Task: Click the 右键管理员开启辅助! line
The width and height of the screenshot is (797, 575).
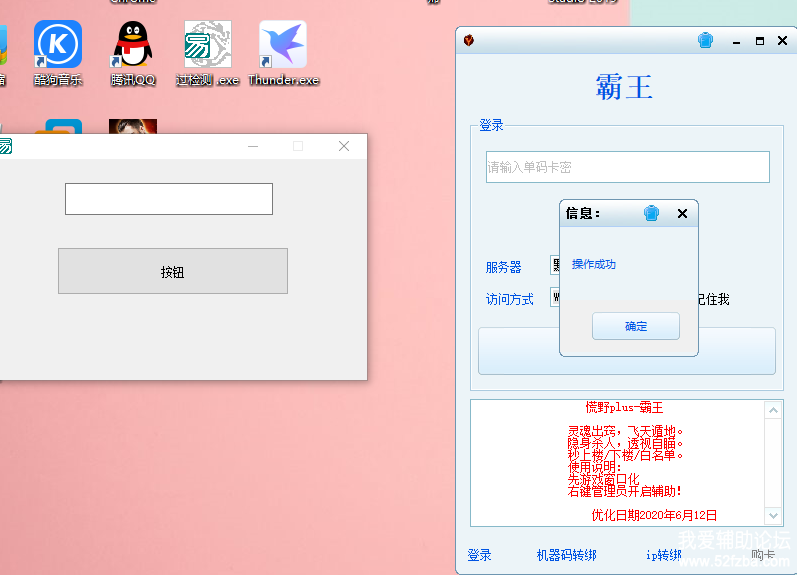Action: (624, 491)
